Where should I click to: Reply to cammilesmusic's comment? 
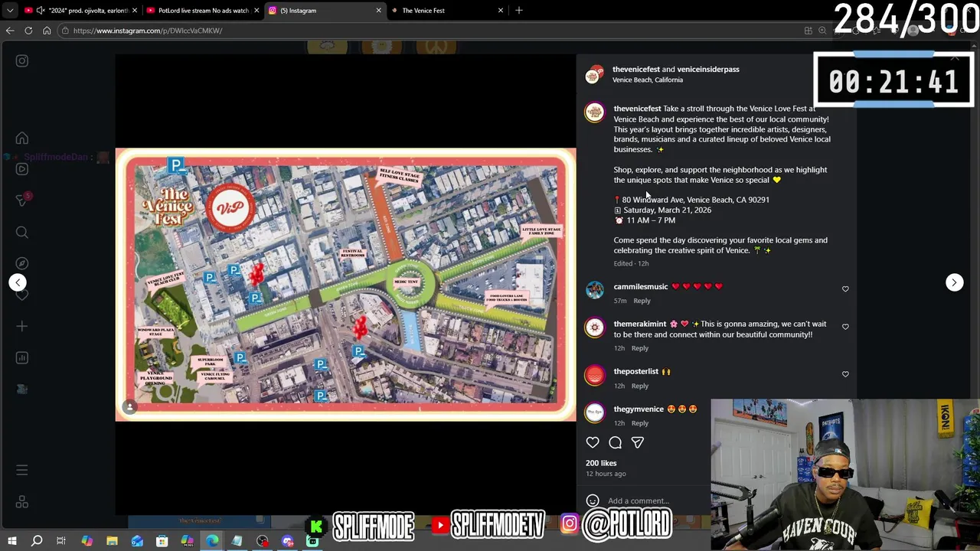[x=642, y=301]
